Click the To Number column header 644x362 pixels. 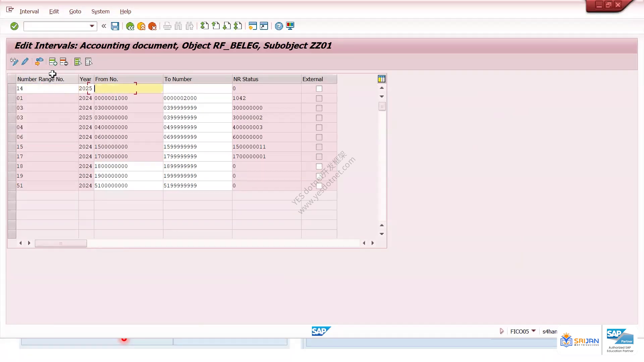198,79
